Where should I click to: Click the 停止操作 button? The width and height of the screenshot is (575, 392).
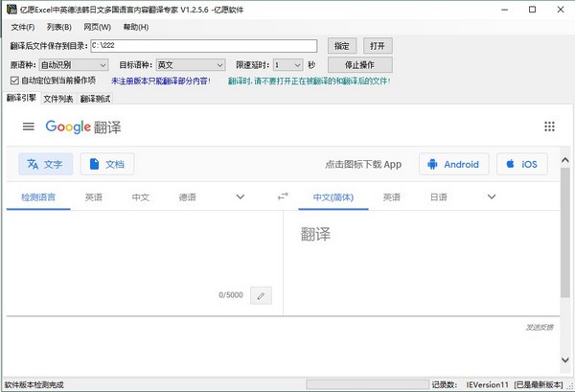359,65
